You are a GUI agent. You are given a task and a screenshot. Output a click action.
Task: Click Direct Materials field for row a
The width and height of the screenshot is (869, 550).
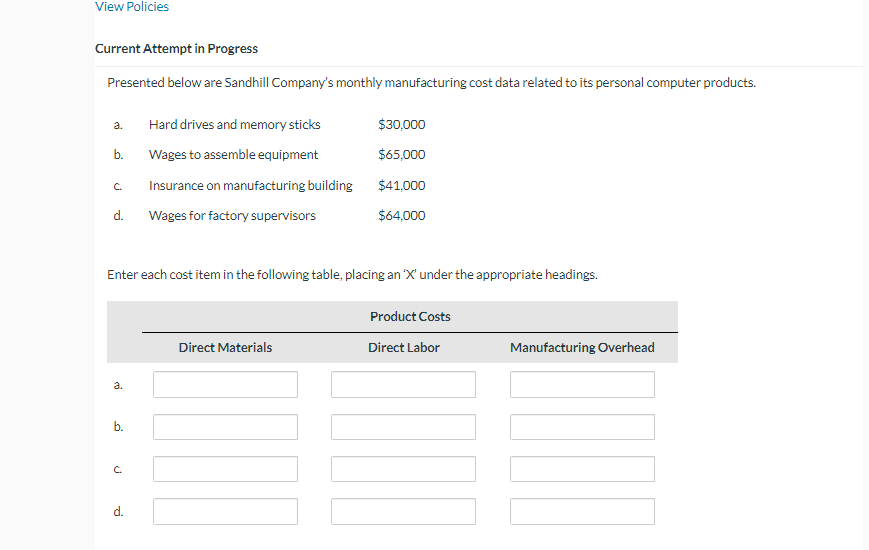[x=225, y=385]
